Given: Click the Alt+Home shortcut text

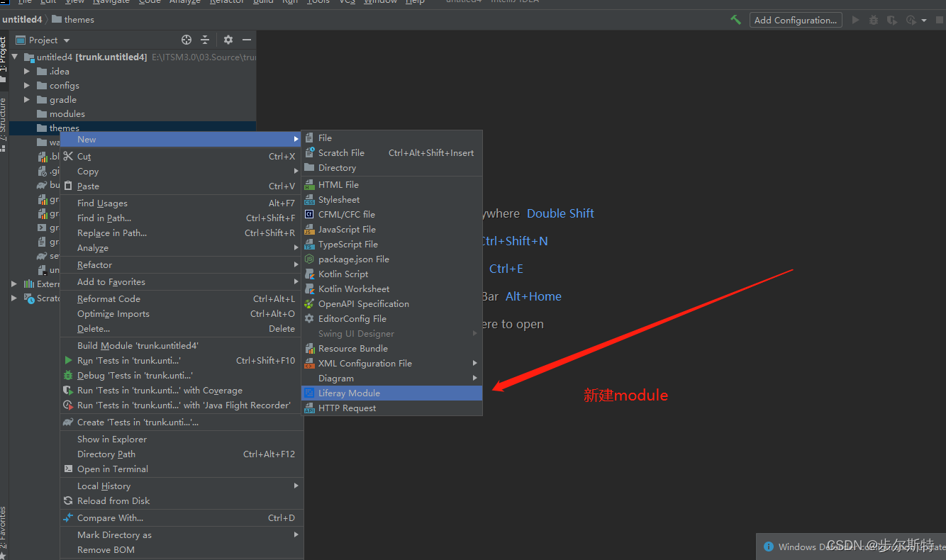Looking at the screenshot, I should pos(533,296).
